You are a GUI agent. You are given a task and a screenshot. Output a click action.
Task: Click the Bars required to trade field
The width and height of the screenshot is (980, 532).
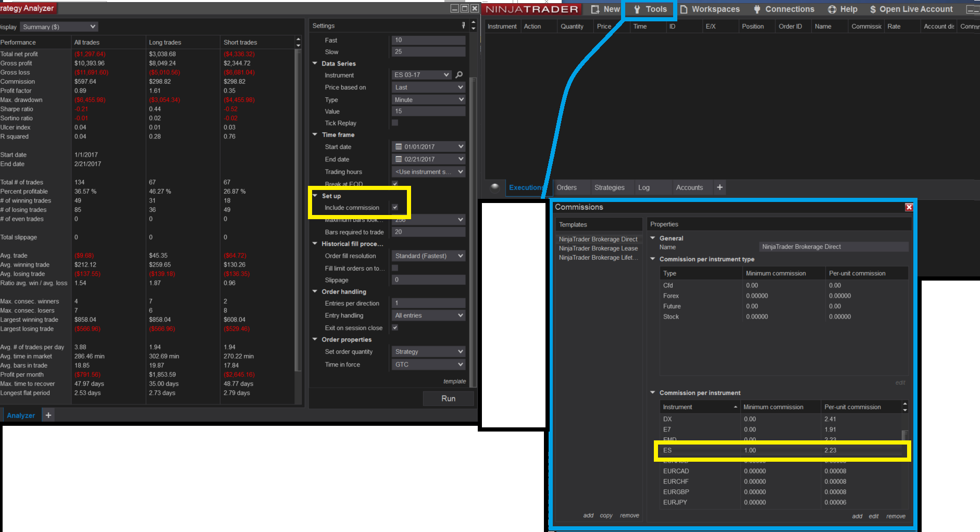[428, 232]
